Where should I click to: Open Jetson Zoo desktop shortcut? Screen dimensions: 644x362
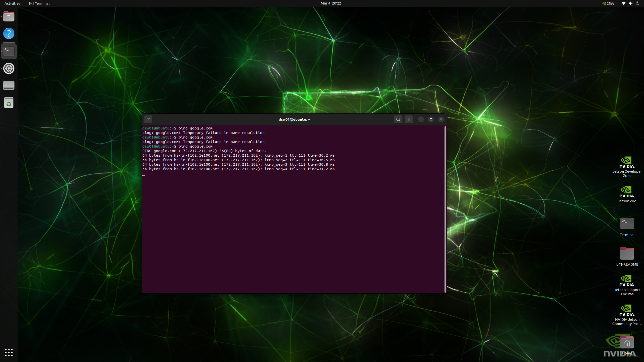(x=627, y=193)
